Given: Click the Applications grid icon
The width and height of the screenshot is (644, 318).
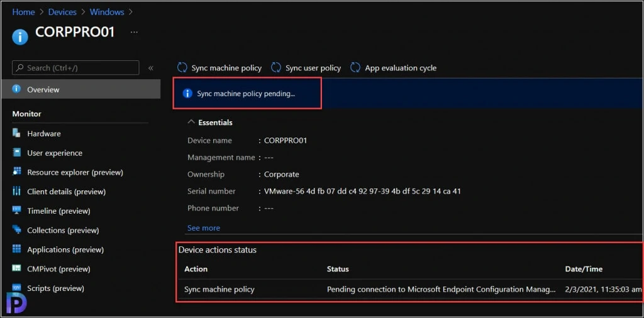Looking at the screenshot, I should [16, 249].
